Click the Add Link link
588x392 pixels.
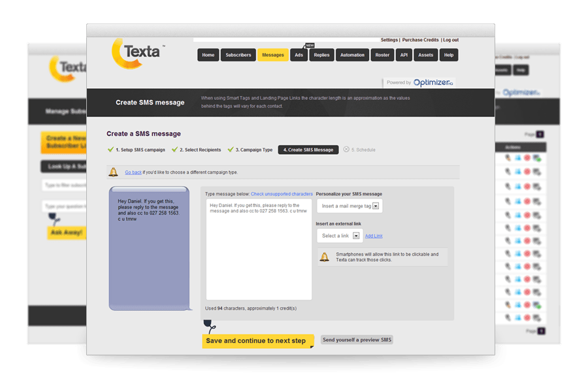pyautogui.click(x=374, y=236)
